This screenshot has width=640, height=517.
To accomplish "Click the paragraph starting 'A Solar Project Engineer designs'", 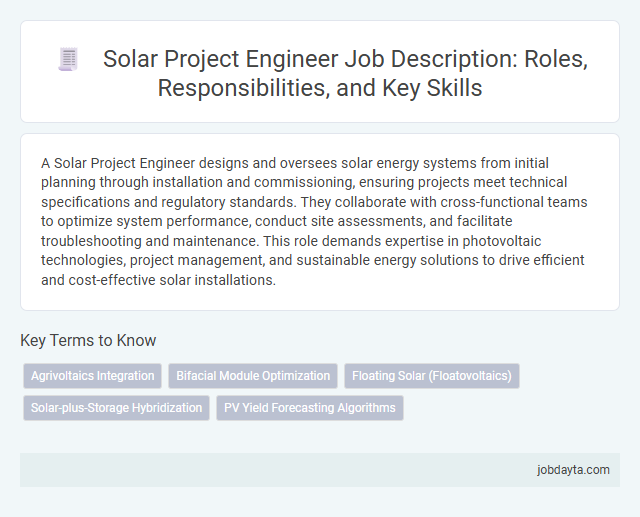I will tap(314, 221).
